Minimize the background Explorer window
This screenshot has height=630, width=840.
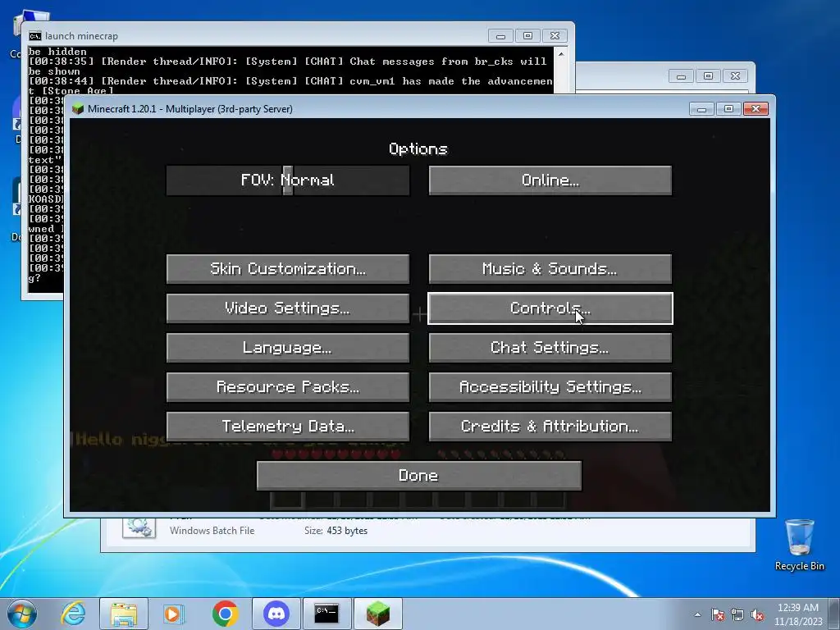click(x=682, y=76)
